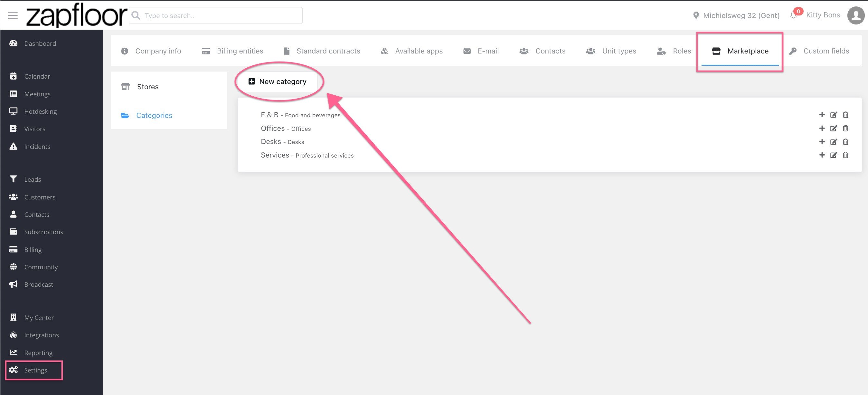The width and height of the screenshot is (868, 395).
Task: Open Settings in the sidebar
Action: click(34, 370)
